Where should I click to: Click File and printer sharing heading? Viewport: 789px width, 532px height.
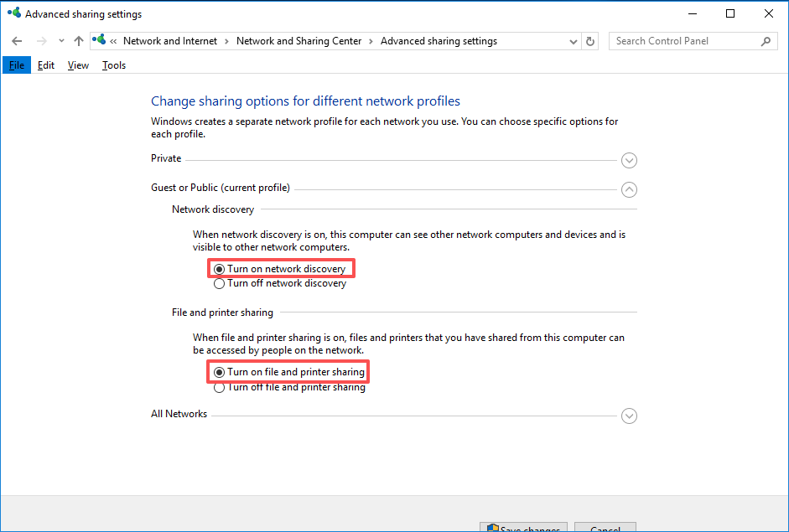[x=222, y=312]
